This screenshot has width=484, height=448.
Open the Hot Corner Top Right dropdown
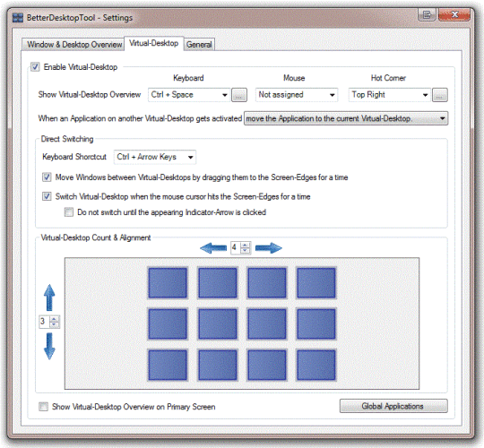[x=390, y=95]
